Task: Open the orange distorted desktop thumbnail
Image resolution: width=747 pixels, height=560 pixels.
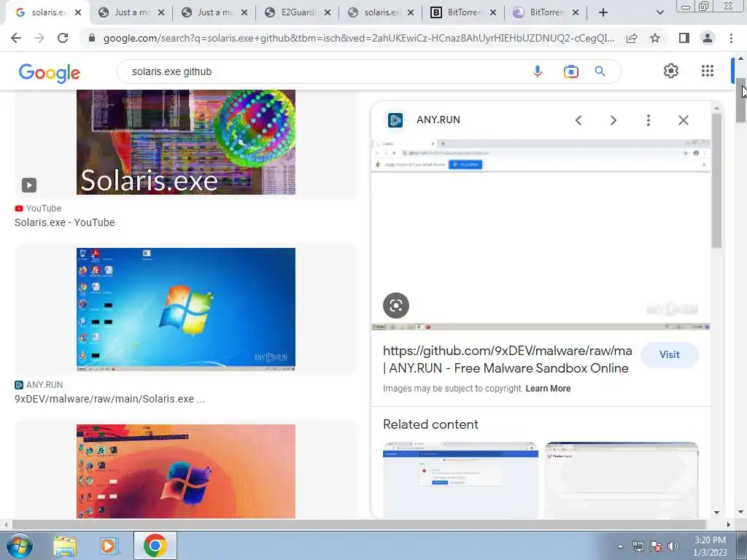Action: [x=186, y=472]
